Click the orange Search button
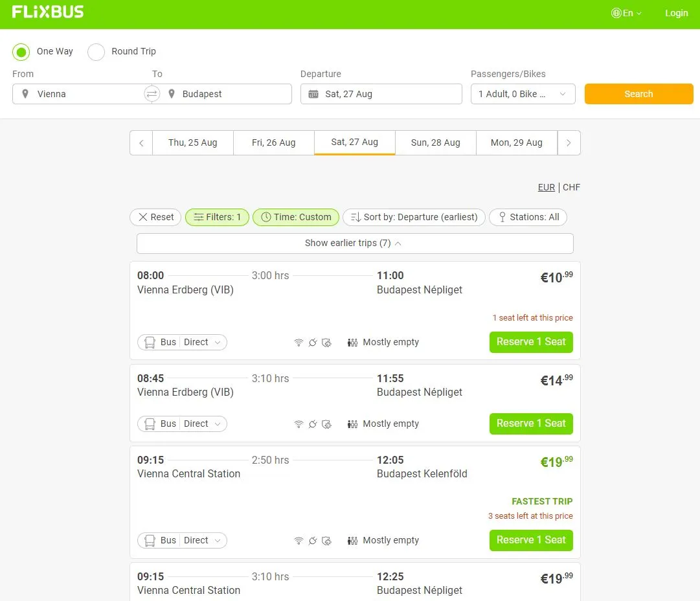Screen dimensions: 700x601 coord(639,94)
